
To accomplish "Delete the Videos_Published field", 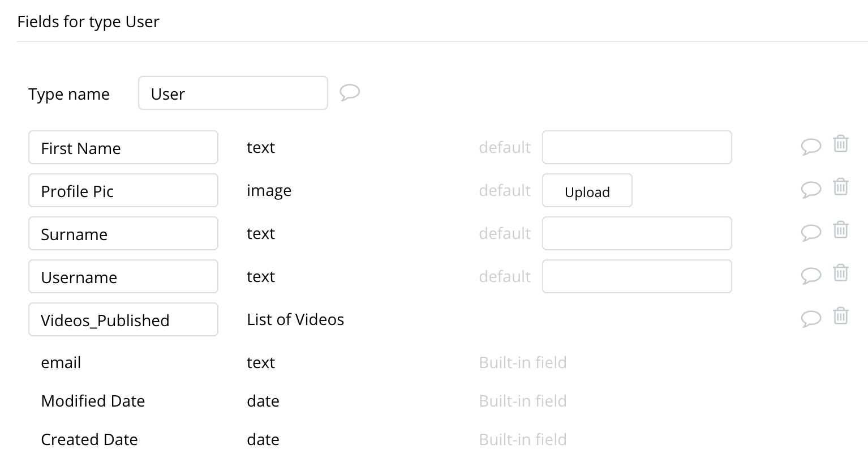I will pos(840,316).
